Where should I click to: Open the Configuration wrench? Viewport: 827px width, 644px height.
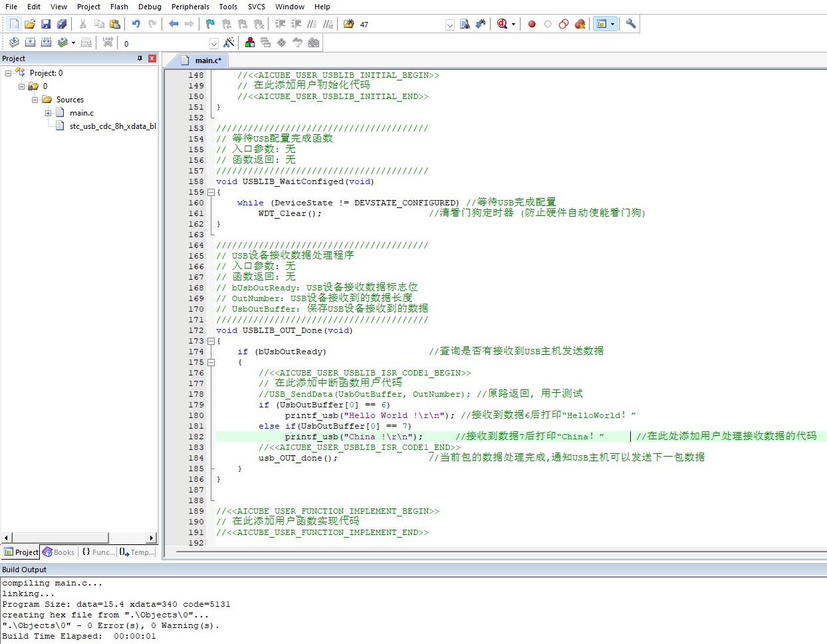coord(631,24)
